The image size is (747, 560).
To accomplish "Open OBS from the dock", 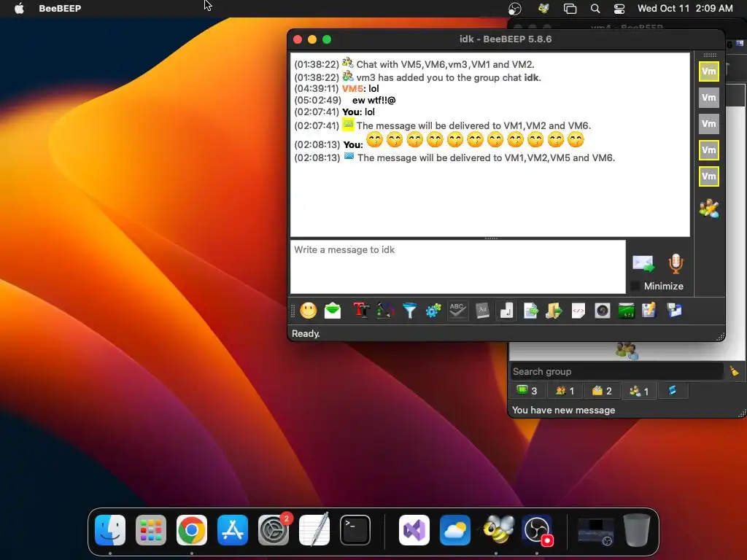I will (x=537, y=530).
